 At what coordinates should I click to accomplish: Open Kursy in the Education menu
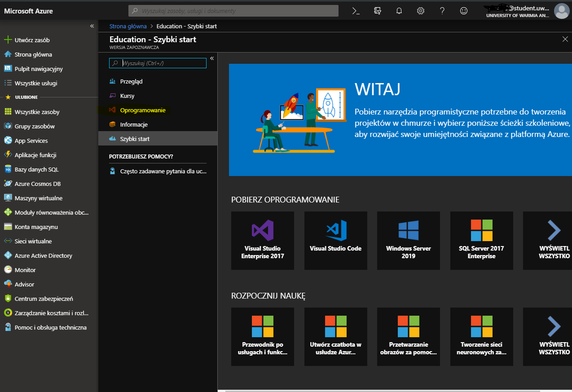127,96
